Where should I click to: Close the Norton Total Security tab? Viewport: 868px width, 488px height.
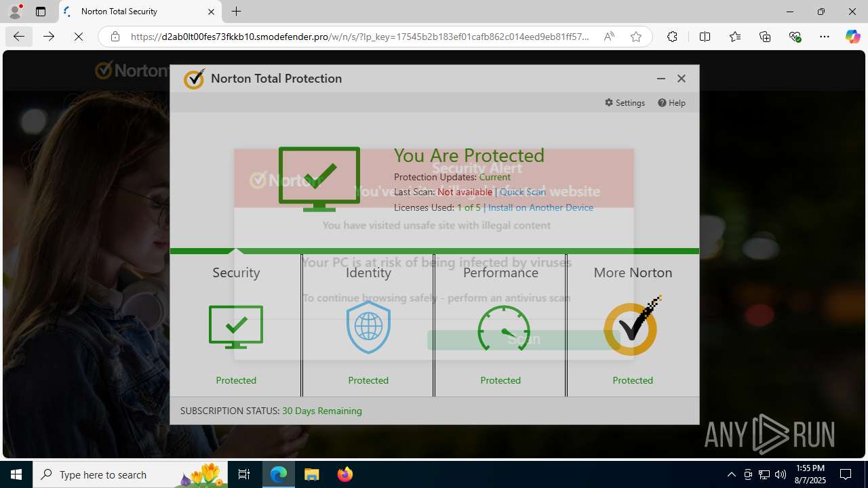click(x=211, y=12)
